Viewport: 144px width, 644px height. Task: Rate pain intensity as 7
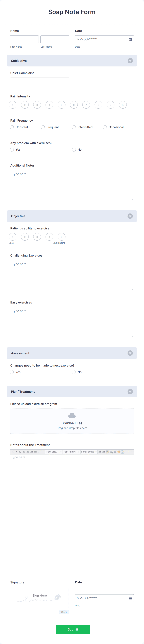86,105
